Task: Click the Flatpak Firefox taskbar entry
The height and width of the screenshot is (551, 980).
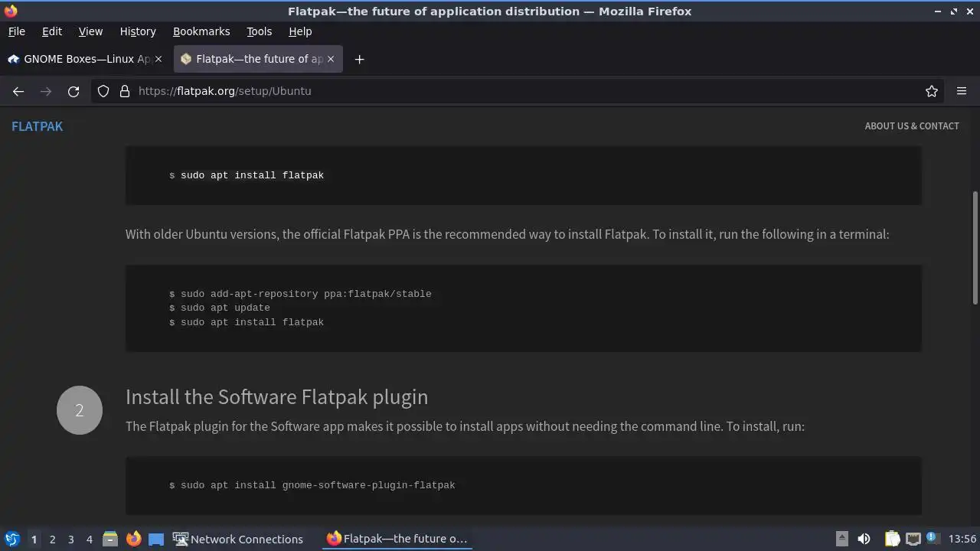Action: [x=397, y=539]
